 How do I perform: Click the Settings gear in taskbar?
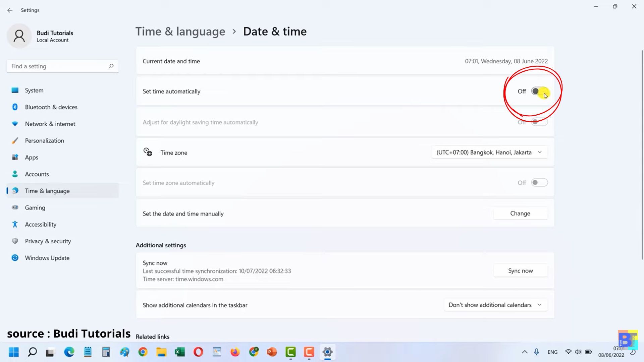327,352
